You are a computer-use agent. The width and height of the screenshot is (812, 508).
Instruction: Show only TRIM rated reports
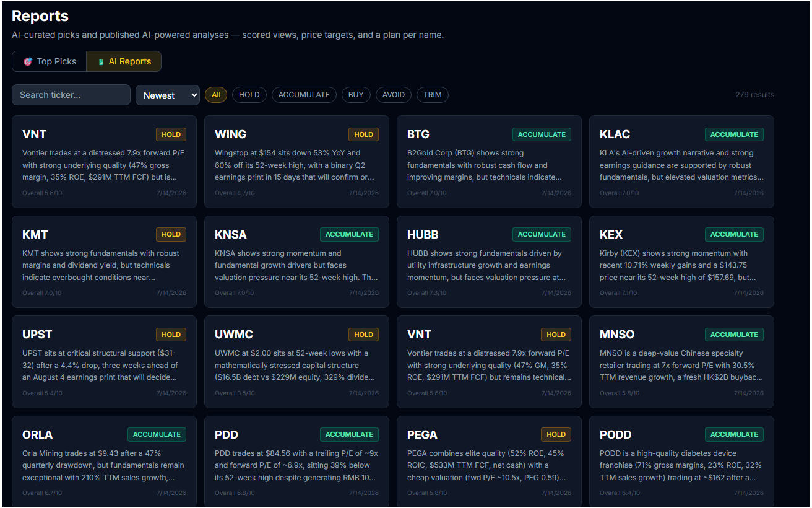click(433, 95)
